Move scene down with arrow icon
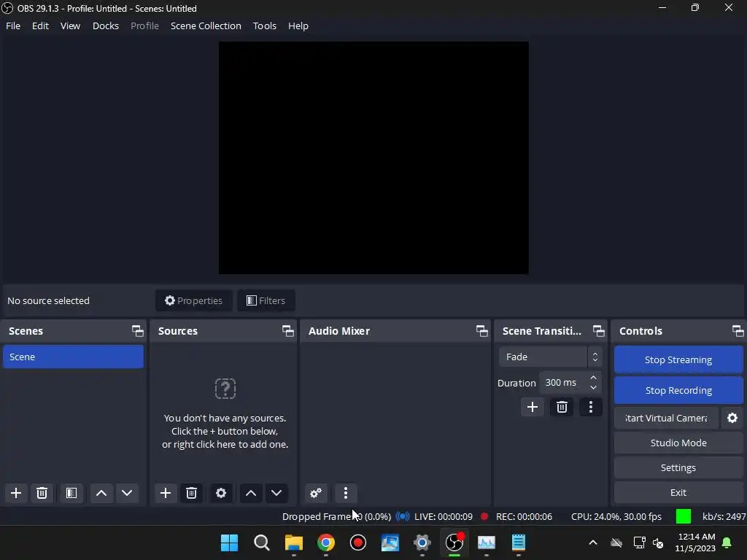 (127, 493)
